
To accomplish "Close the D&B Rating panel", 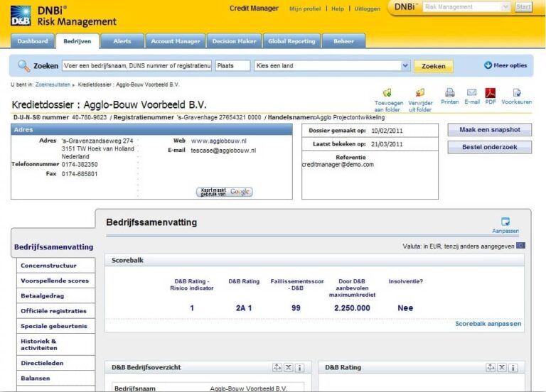I will [502, 367].
